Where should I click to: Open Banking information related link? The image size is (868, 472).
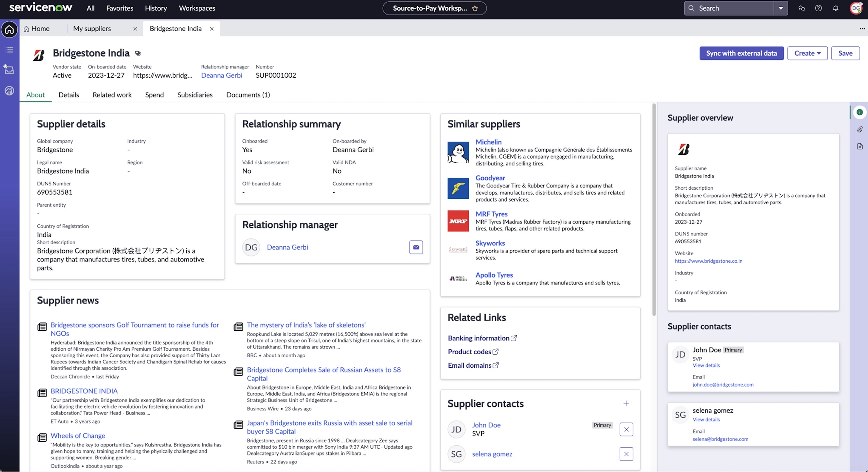point(482,338)
